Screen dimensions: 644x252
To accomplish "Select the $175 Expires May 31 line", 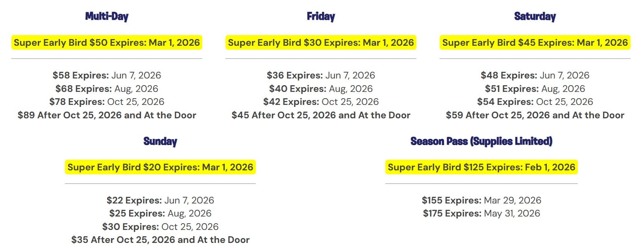I will click(x=481, y=213).
